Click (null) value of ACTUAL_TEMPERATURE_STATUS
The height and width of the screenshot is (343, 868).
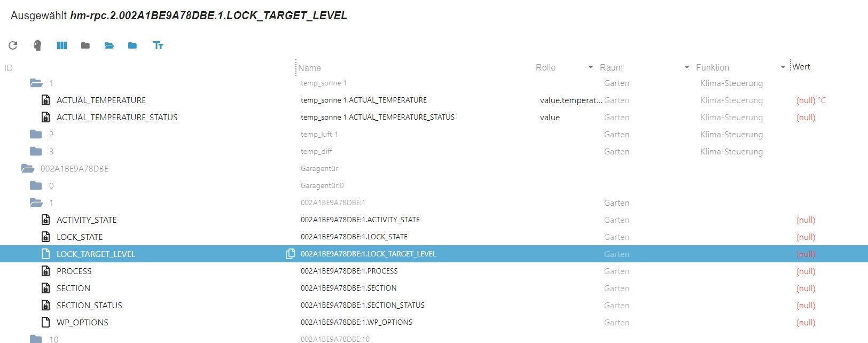tap(806, 117)
